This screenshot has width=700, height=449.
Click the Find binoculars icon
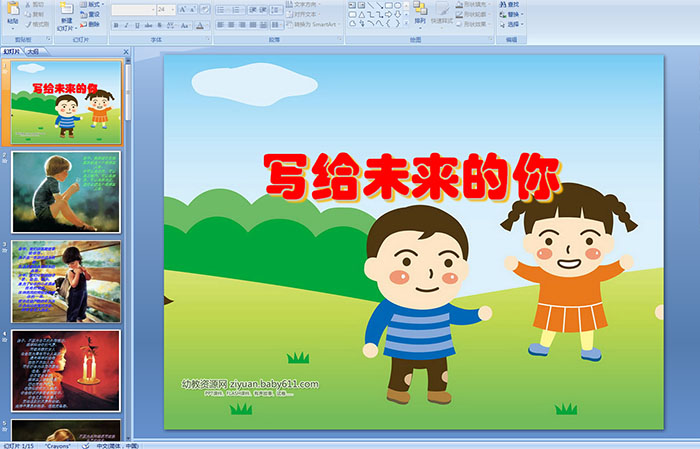click(503, 4)
